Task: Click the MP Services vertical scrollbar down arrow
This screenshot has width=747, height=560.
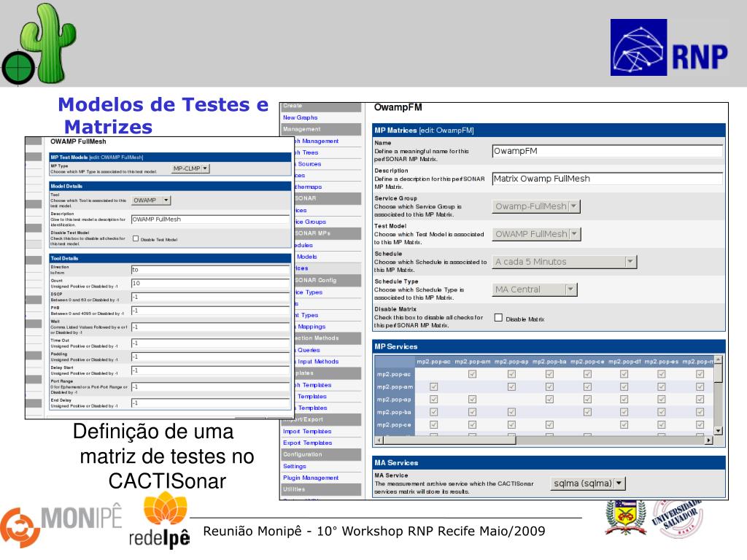Action: (719, 430)
